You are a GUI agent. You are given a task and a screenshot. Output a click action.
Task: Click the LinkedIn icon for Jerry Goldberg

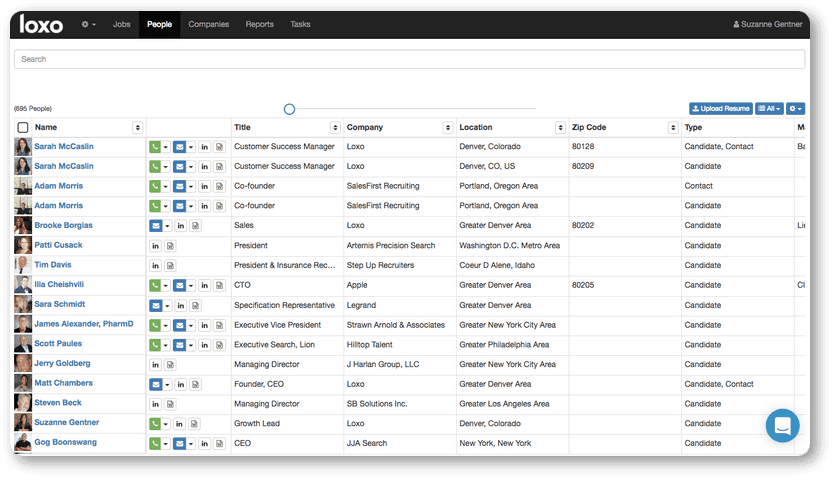(x=156, y=364)
